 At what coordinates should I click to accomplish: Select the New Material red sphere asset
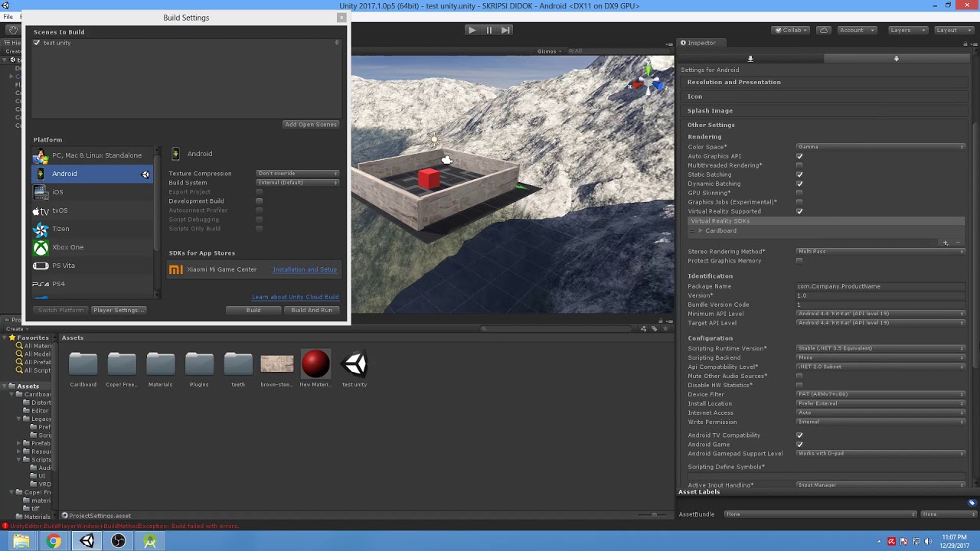[x=315, y=364]
